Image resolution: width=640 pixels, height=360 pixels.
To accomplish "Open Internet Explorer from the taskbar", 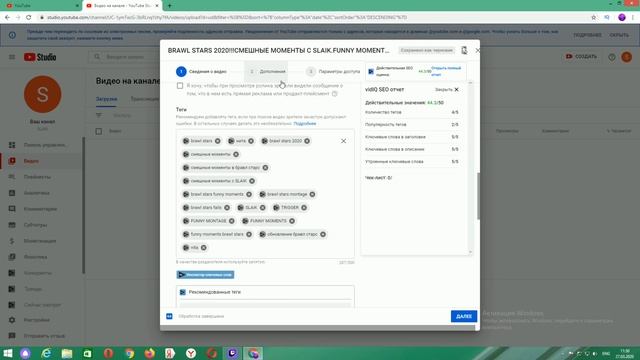I will 46,353.
